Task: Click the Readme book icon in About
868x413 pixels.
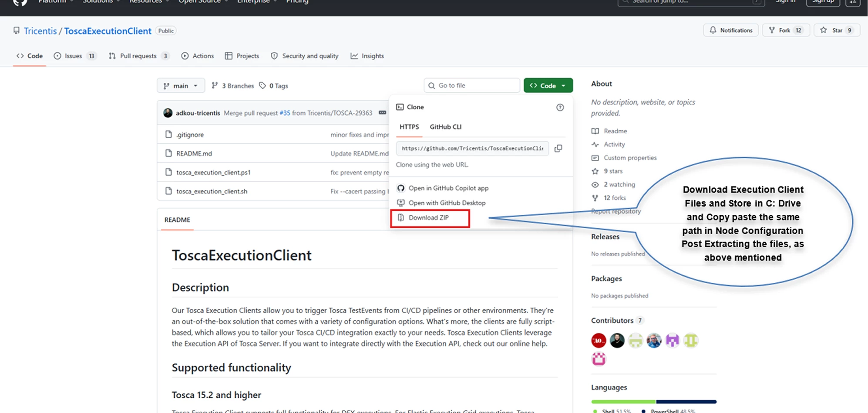Action: [595, 131]
